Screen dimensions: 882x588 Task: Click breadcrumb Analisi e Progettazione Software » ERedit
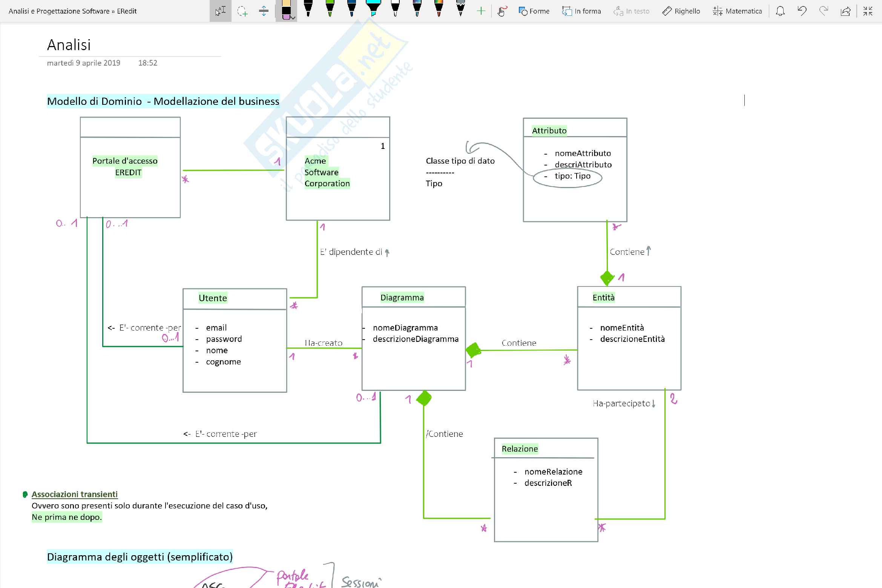73,11
